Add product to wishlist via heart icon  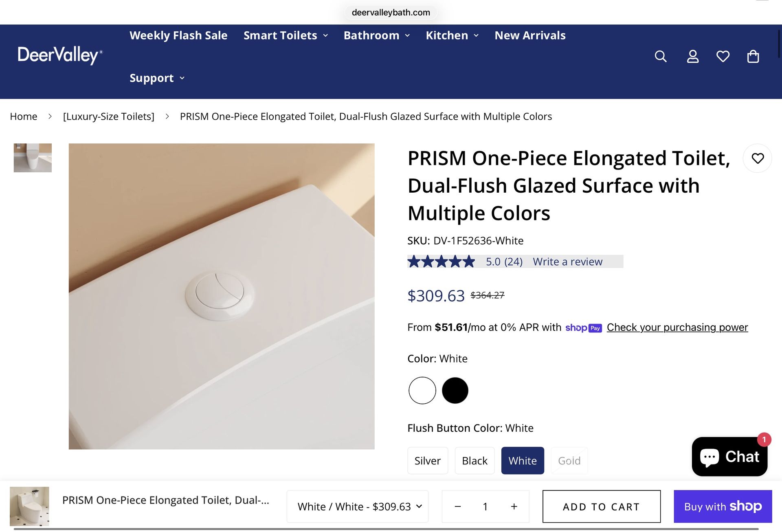pyautogui.click(x=758, y=158)
